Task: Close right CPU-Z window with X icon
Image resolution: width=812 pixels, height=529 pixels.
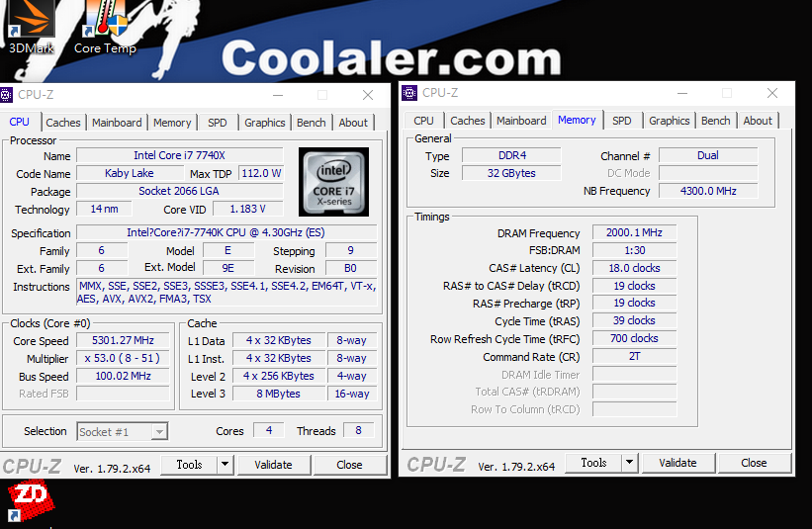Action: tap(772, 93)
